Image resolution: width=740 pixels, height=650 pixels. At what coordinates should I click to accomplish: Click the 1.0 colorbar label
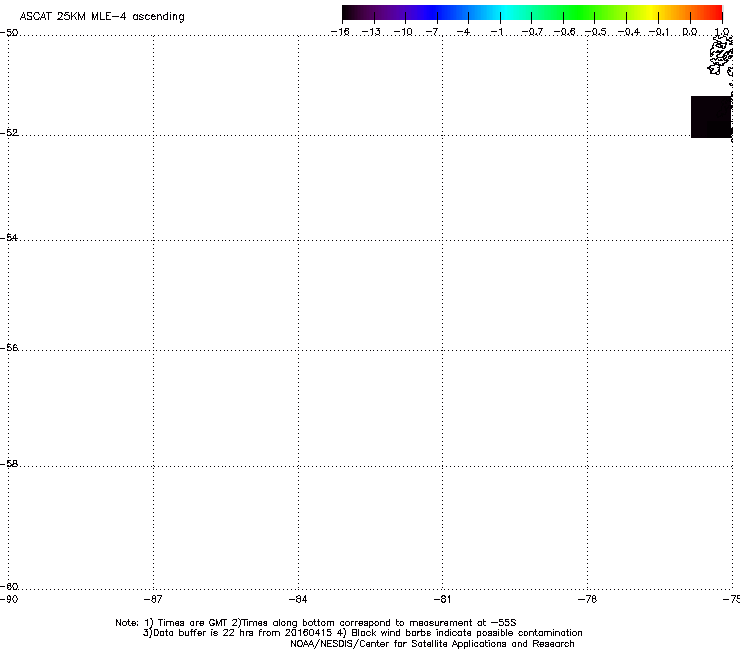[722, 32]
